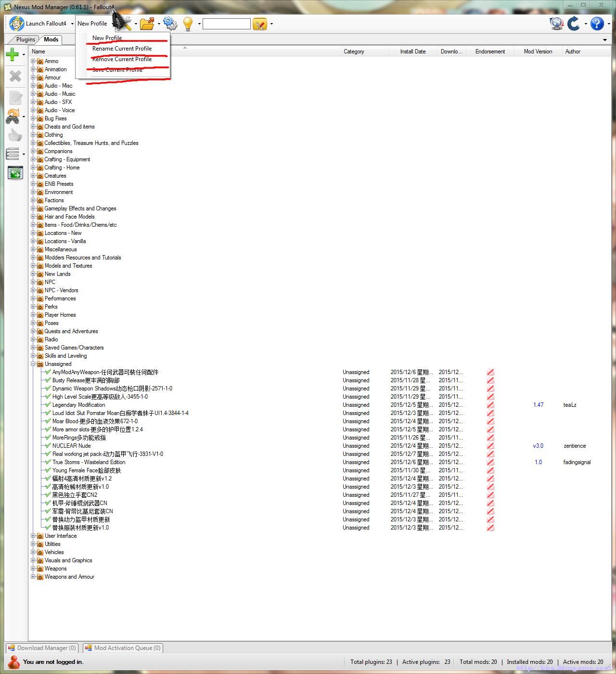Expand the Gameplay Effects and Changes category
Image resolution: width=616 pixels, height=674 pixels.
[33, 208]
